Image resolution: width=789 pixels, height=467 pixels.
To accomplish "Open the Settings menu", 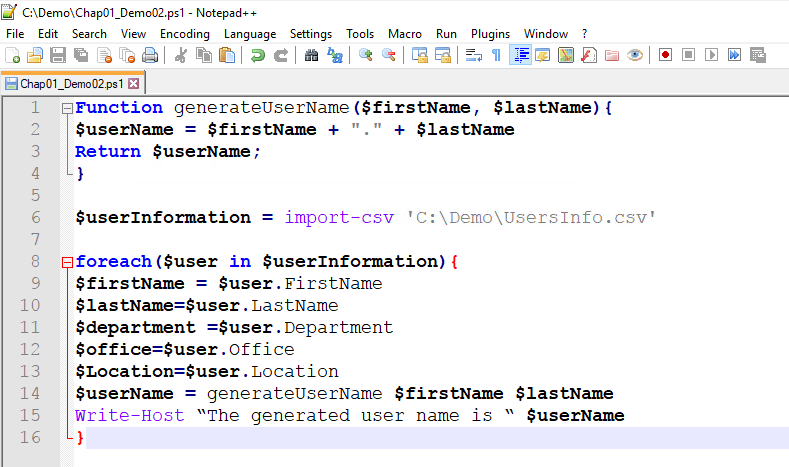I will [311, 34].
